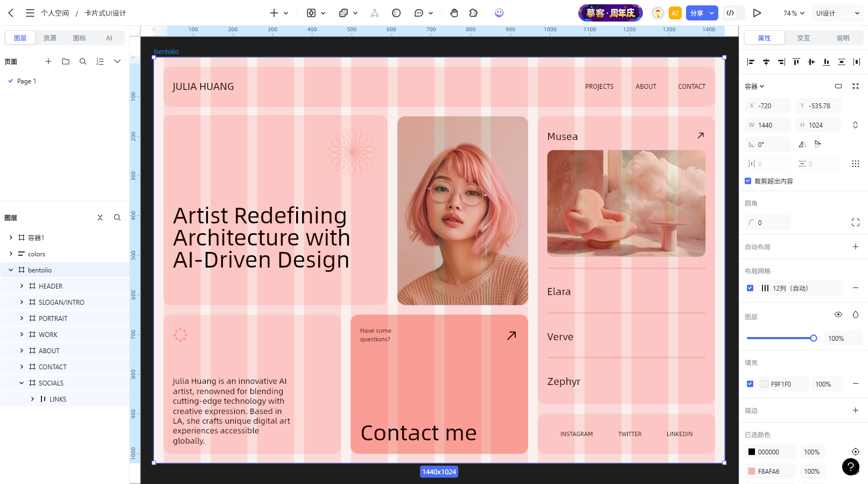
Task: Align selection to top edge
Action: tap(796, 62)
